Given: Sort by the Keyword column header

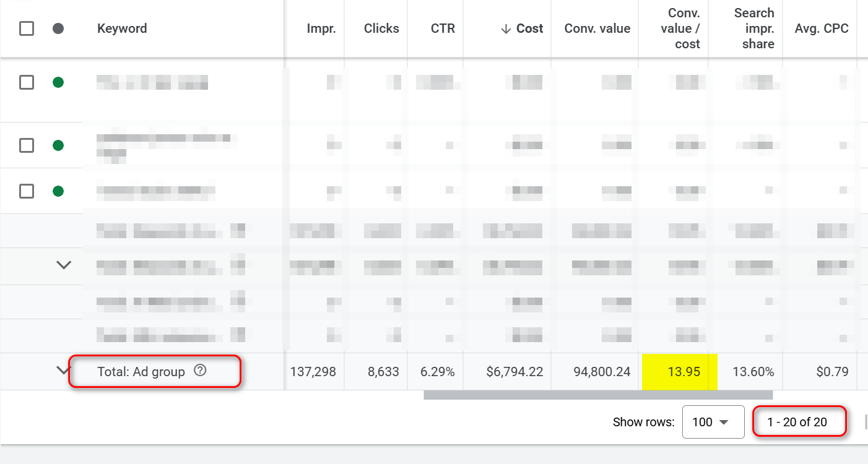Looking at the screenshot, I should (x=122, y=28).
